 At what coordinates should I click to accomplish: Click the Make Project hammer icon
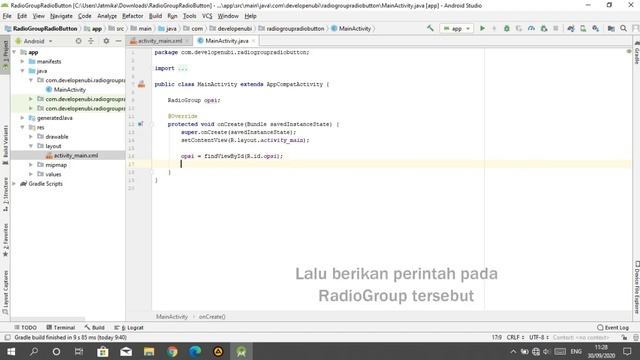tap(430, 28)
